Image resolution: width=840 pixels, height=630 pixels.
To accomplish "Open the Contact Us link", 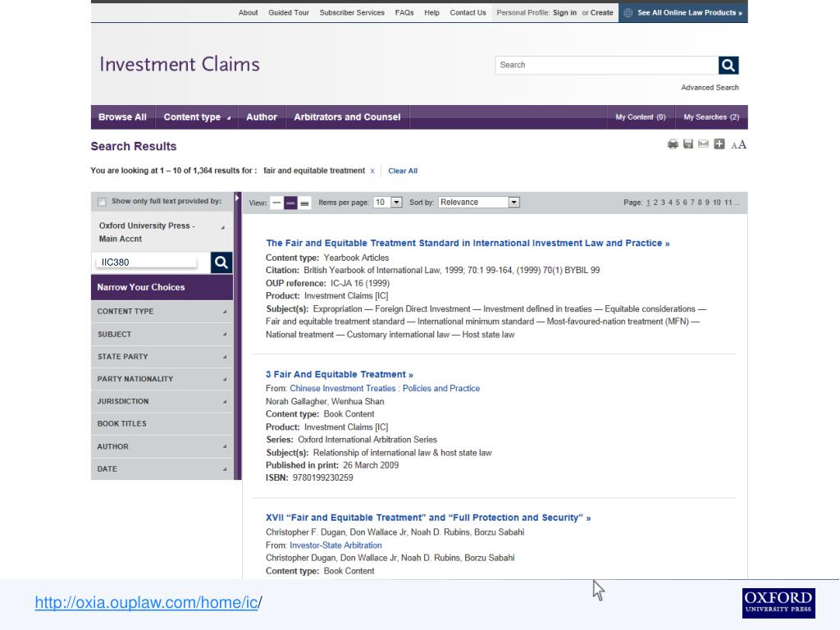I will 468,12.
